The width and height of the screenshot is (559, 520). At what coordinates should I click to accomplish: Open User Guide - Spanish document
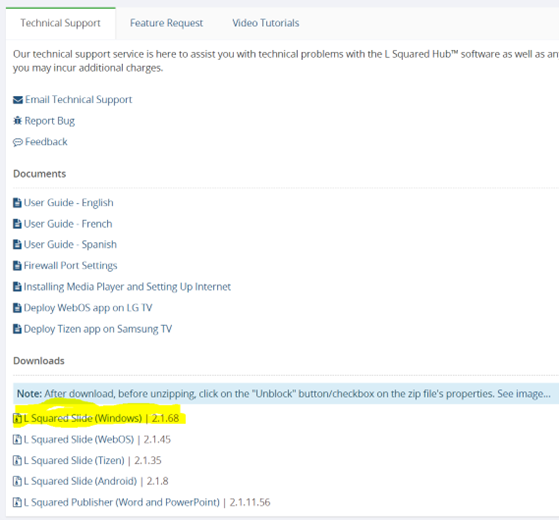pyautogui.click(x=70, y=244)
